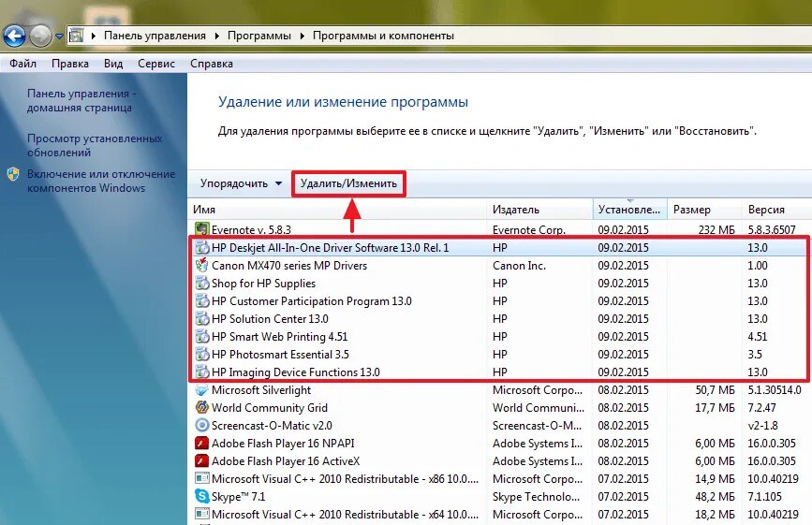The height and width of the screenshot is (525, 812).
Task: Click the greyed Forward navigation arrow
Action: pyautogui.click(x=40, y=36)
